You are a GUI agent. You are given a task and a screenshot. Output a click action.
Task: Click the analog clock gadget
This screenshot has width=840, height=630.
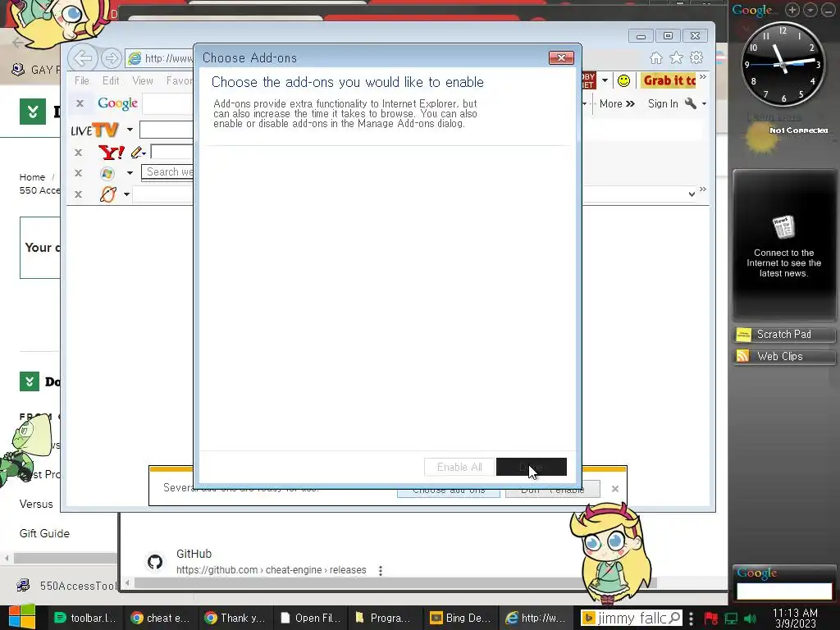[783, 64]
